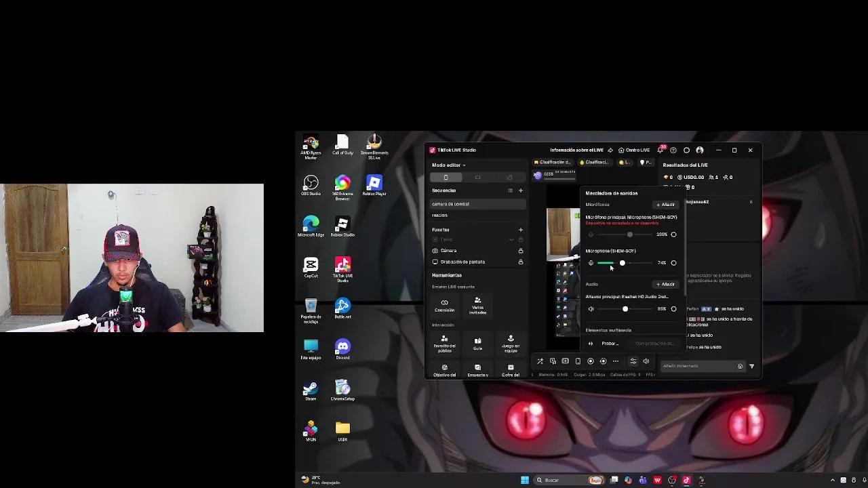Open the Guía interaction tool

click(477, 344)
